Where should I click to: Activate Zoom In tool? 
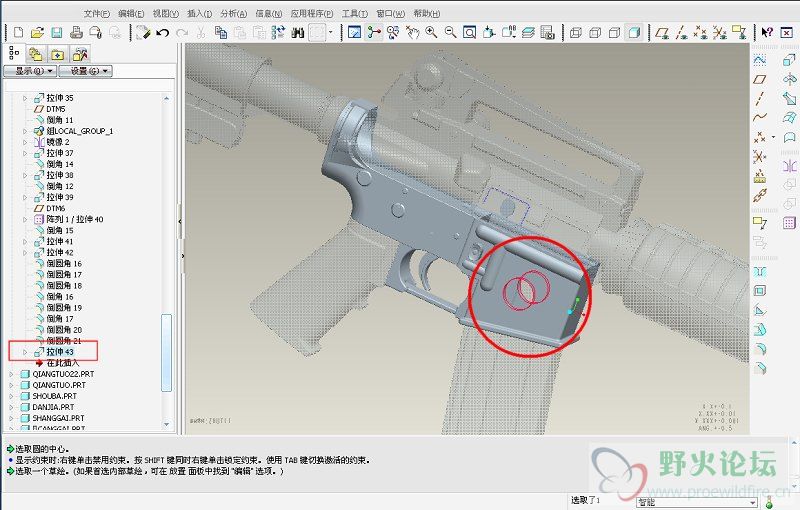431,33
